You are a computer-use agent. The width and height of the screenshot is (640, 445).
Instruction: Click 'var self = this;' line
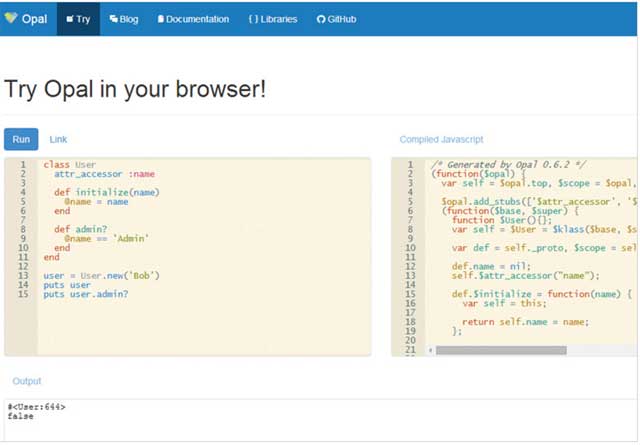(504, 303)
